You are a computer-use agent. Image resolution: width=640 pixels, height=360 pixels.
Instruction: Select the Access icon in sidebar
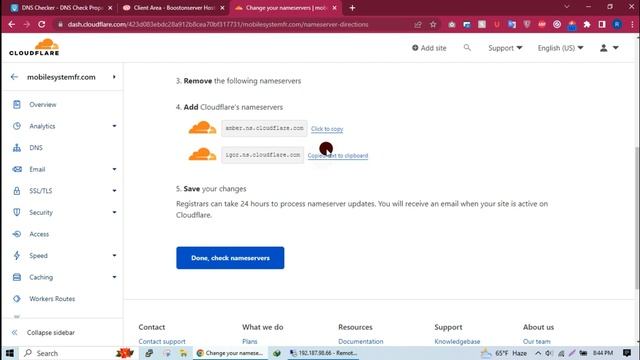[x=17, y=234]
